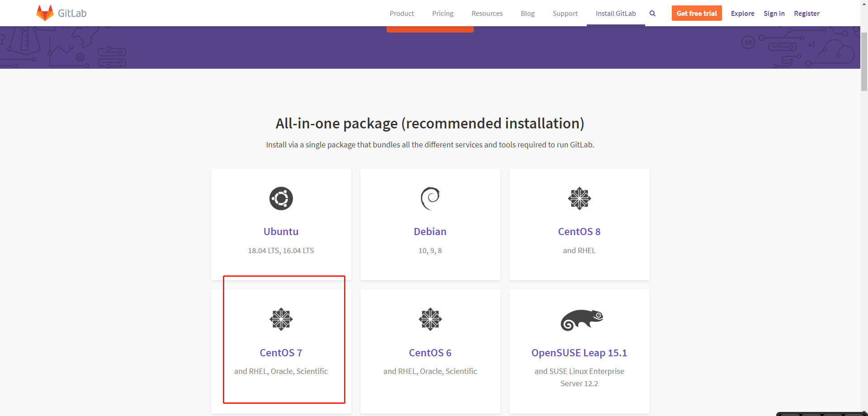Open the Resources menu

tap(487, 14)
